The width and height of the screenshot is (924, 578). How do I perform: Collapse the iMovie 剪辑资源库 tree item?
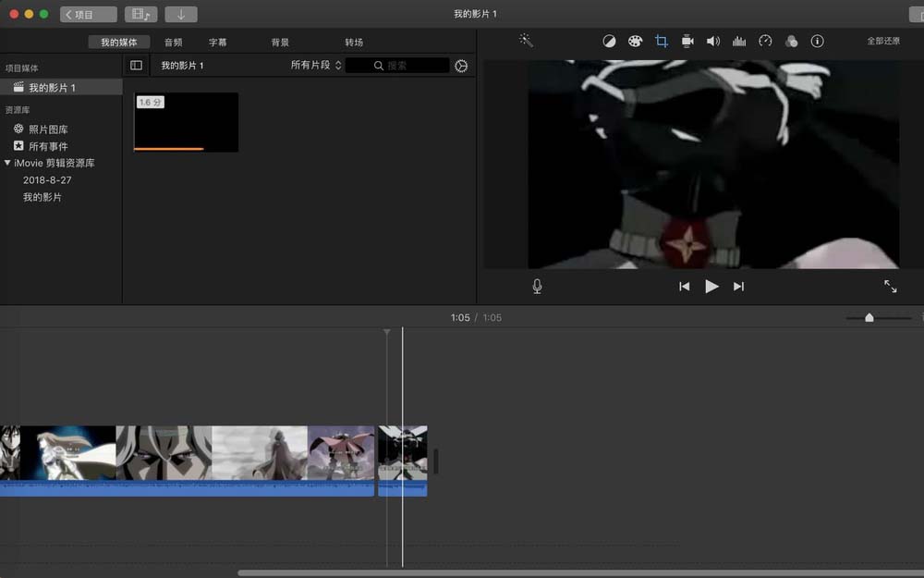pos(7,163)
